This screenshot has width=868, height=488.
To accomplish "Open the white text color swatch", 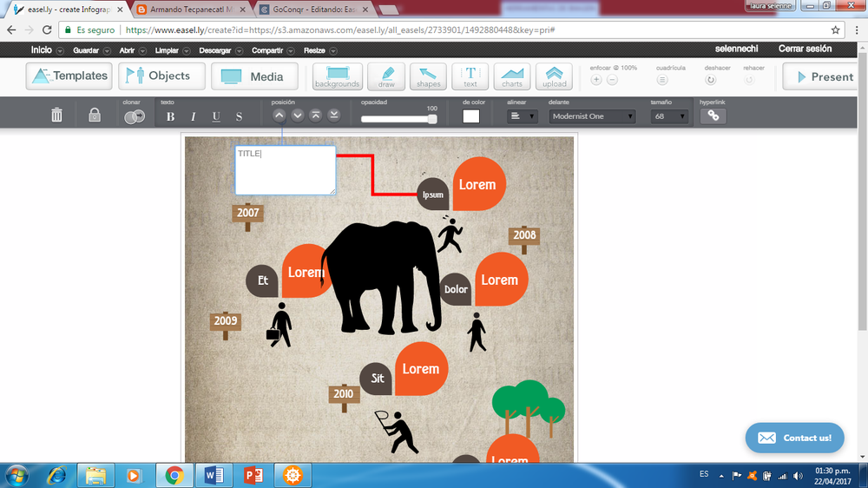I will pyautogui.click(x=471, y=116).
